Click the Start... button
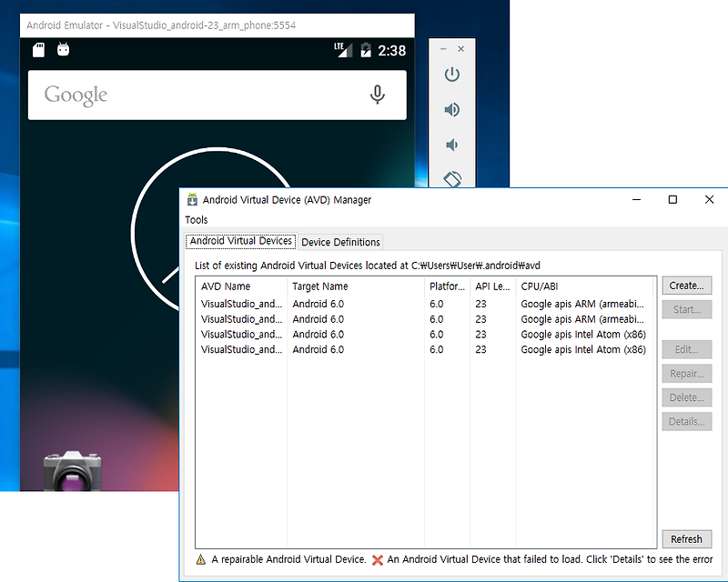 pyautogui.click(x=687, y=309)
